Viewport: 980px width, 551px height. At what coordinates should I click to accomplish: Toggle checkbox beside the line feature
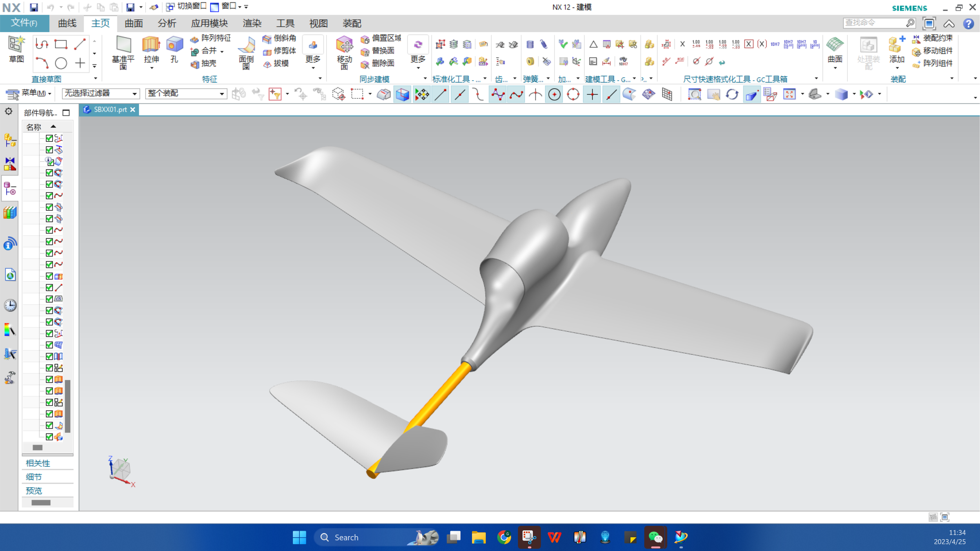tap(49, 287)
